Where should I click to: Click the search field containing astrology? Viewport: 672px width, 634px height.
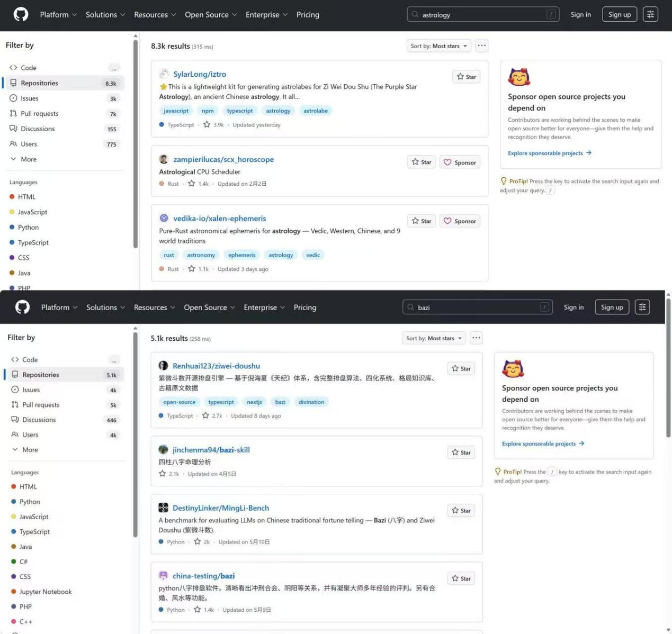pos(483,15)
